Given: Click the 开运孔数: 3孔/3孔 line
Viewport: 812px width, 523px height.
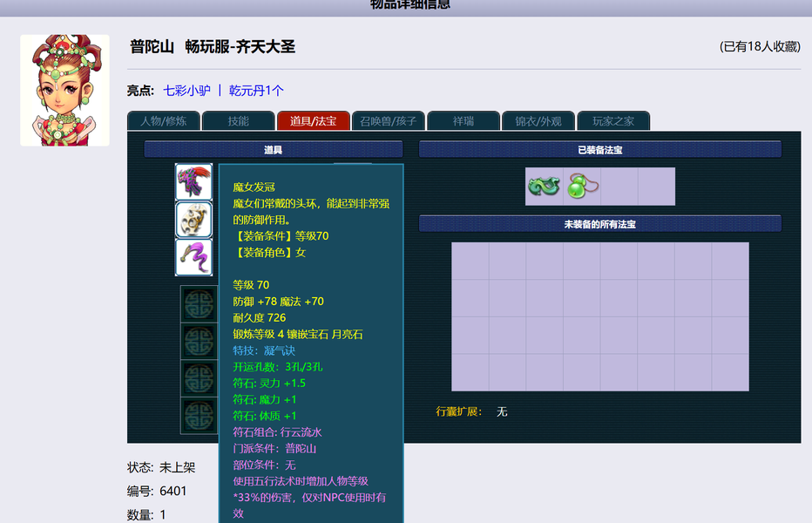Looking at the screenshot, I should 278,367.
